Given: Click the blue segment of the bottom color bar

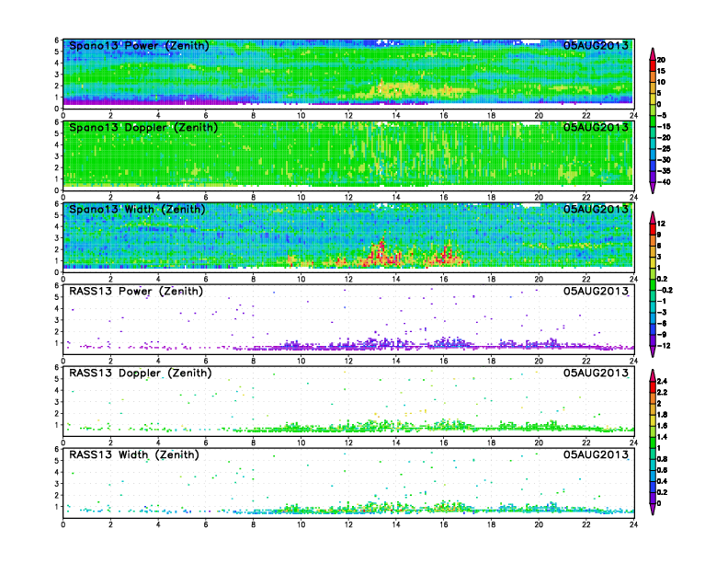Looking at the screenshot, I should tap(653, 487).
